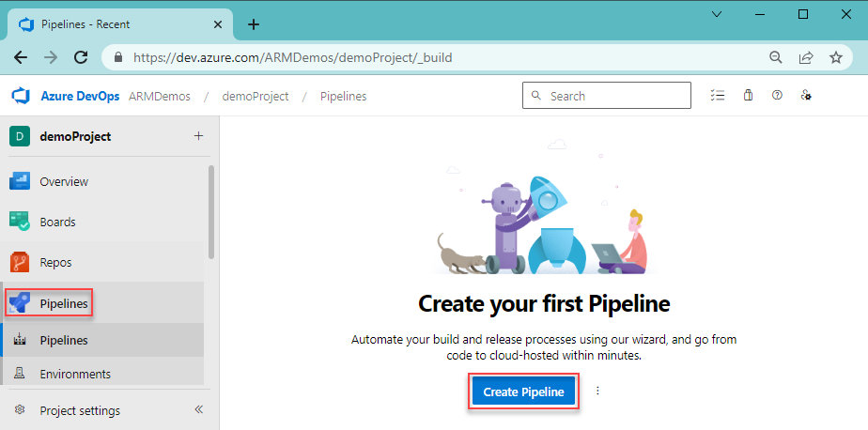Open the Boards hub icon
868x430 pixels.
[20, 222]
